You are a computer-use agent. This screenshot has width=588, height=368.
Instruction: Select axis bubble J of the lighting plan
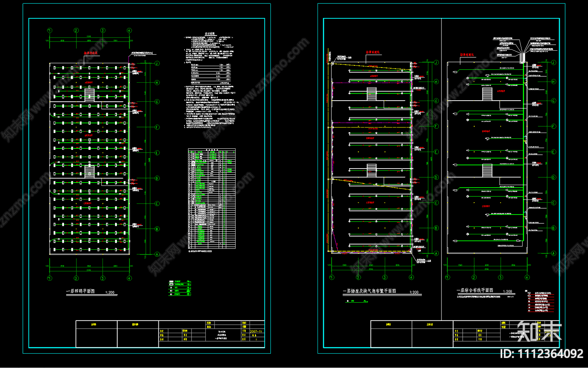157,63
